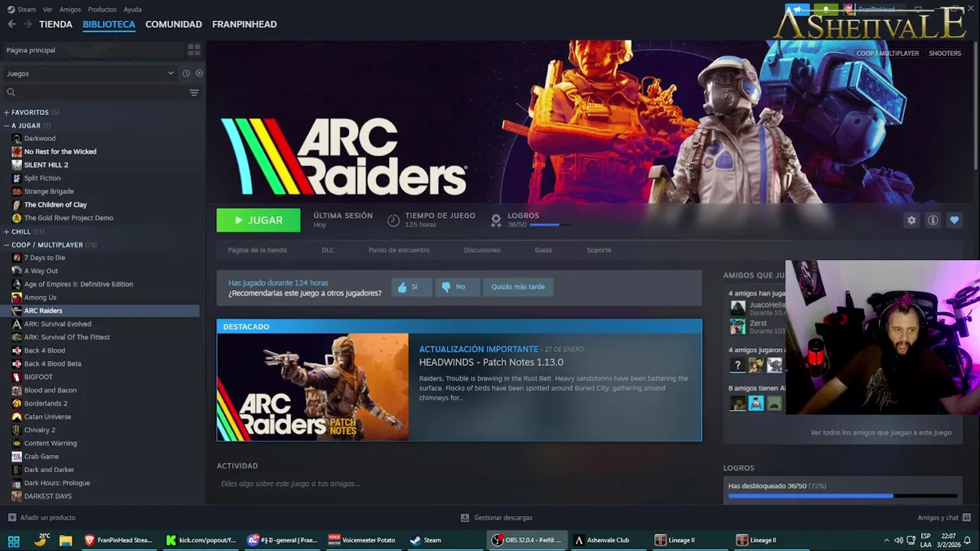Open friend Zerst entry
Image resolution: width=980 pixels, height=551 pixels.
pyautogui.click(x=757, y=327)
